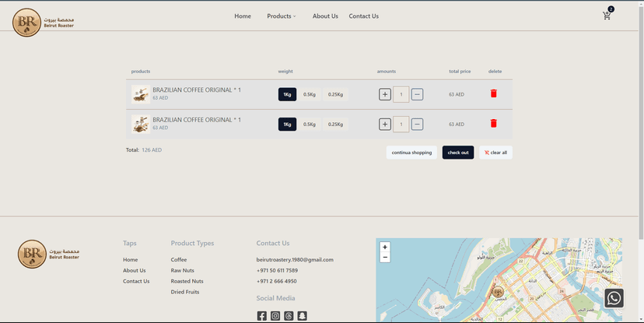Open WhatsApp chat floating button

(614, 298)
